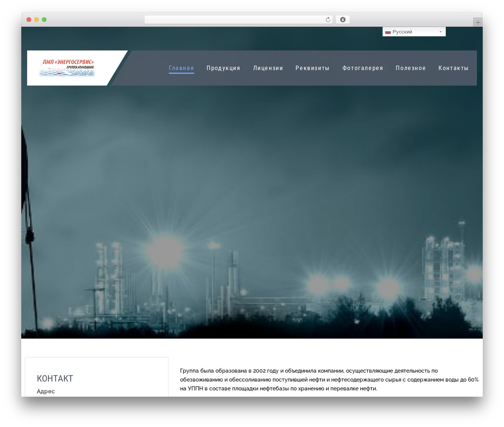Screen dimensions: 504x427
Task: Click the browser reload icon
Action: pyautogui.click(x=328, y=20)
